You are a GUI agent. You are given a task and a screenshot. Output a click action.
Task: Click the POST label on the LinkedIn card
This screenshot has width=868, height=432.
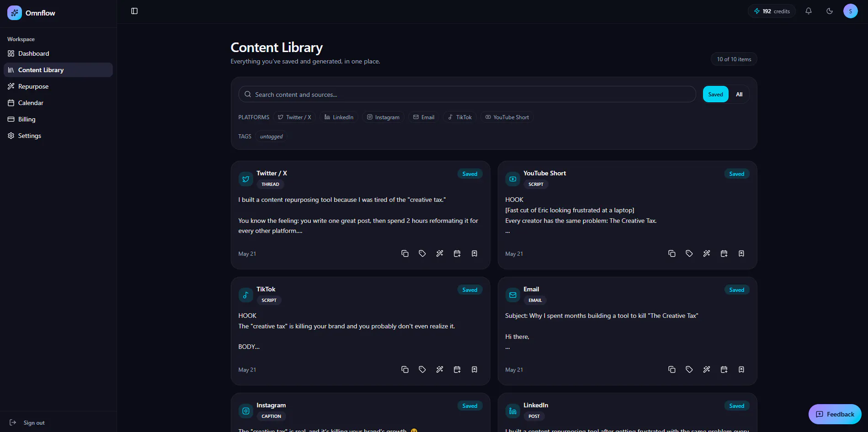tap(534, 416)
